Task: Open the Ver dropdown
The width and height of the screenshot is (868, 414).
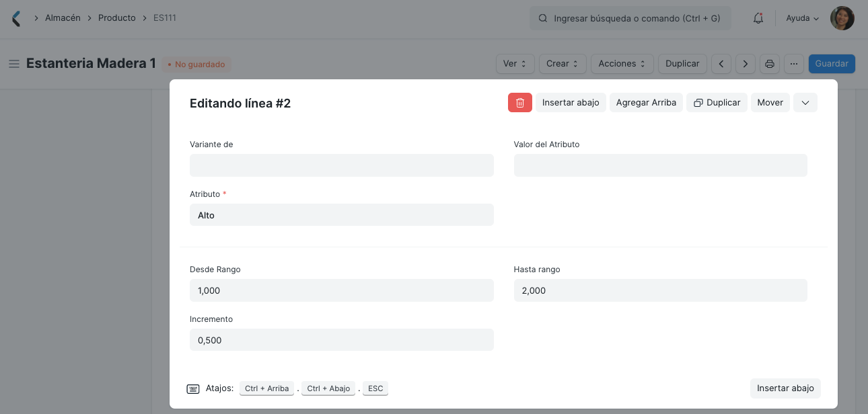Action: pyautogui.click(x=515, y=64)
